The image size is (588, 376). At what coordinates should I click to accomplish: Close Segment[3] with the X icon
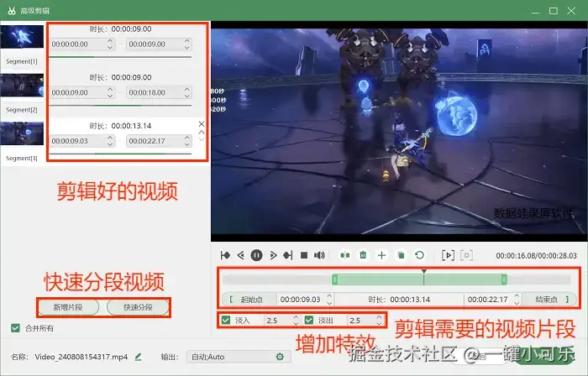tap(202, 124)
